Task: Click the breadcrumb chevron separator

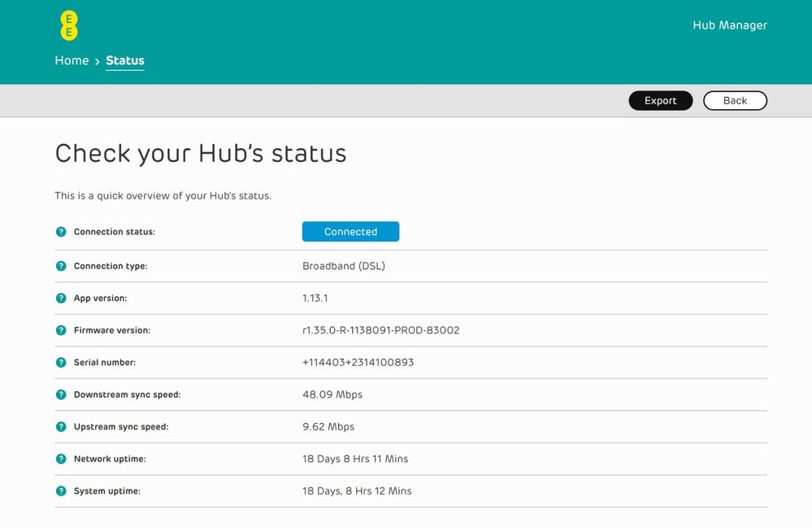Action: pos(98,62)
